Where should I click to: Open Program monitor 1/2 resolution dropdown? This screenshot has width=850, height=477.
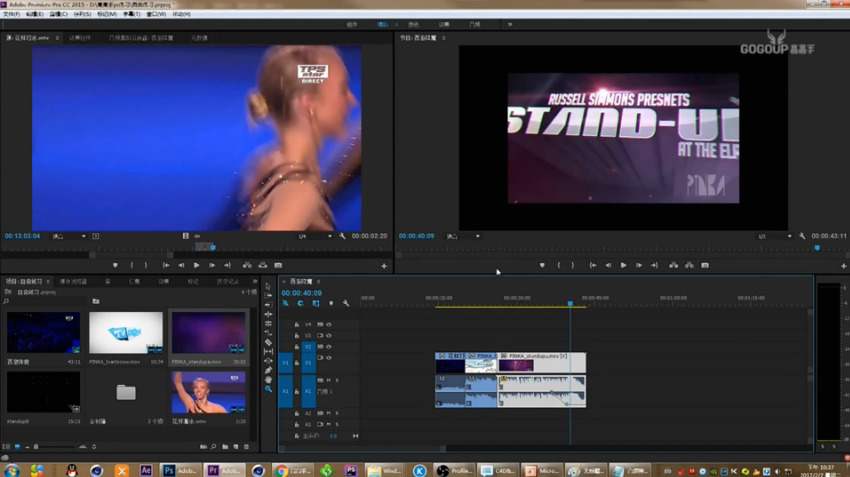pyautogui.click(x=775, y=236)
